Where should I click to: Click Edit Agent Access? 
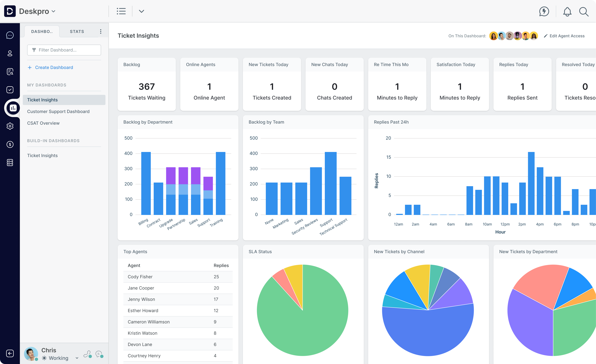coord(564,36)
